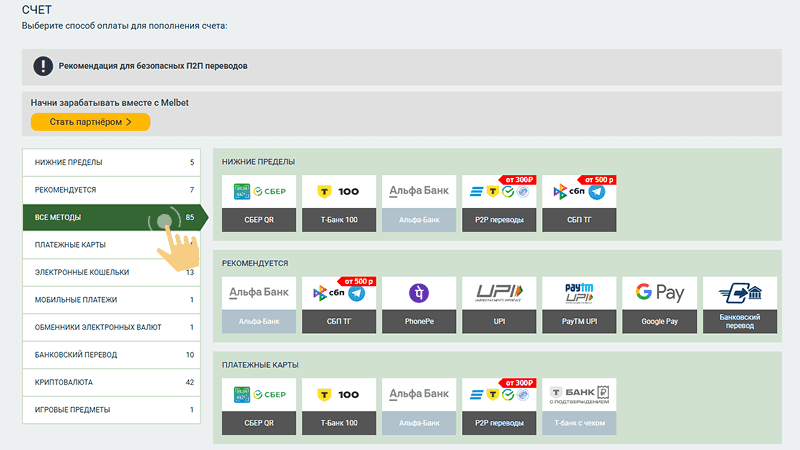Select the 'Т-банк с чеком' payment method

579,407
